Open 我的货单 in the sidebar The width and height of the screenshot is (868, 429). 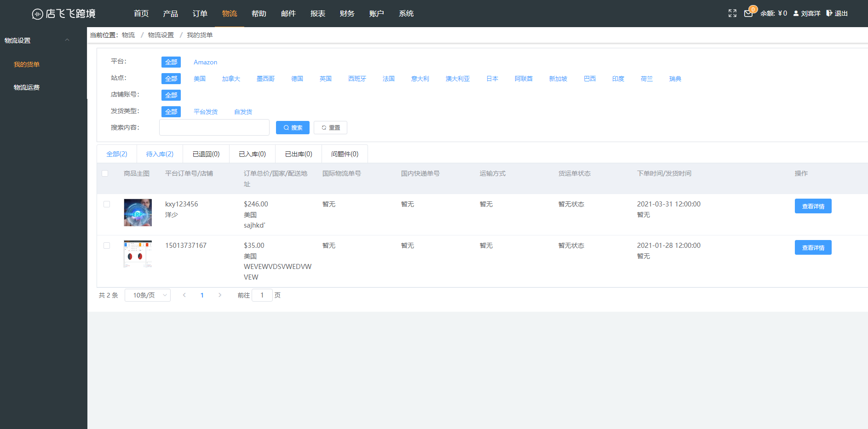tap(27, 64)
